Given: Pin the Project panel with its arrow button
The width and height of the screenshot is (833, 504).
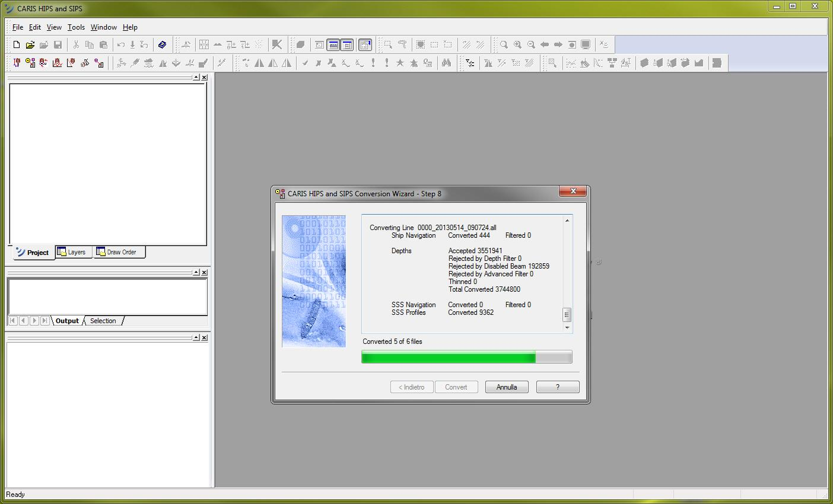Looking at the screenshot, I should pyautogui.click(x=196, y=77).
